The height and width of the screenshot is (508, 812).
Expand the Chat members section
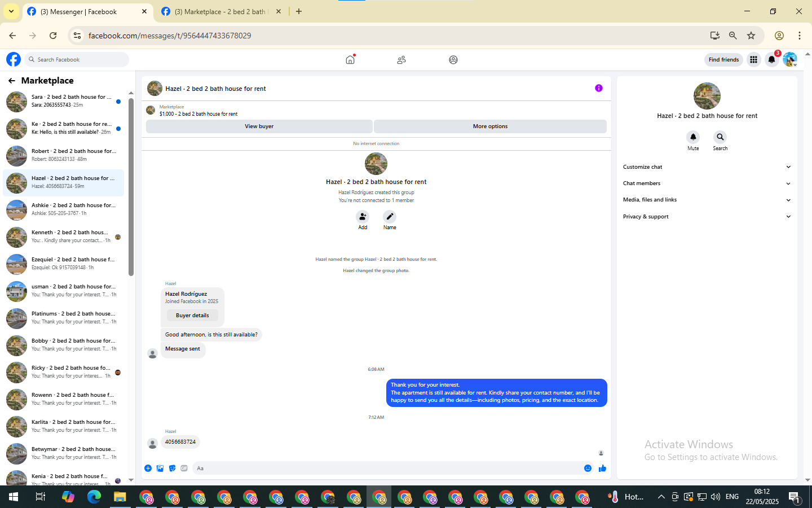pyautogui.click(x=707, y=183)
